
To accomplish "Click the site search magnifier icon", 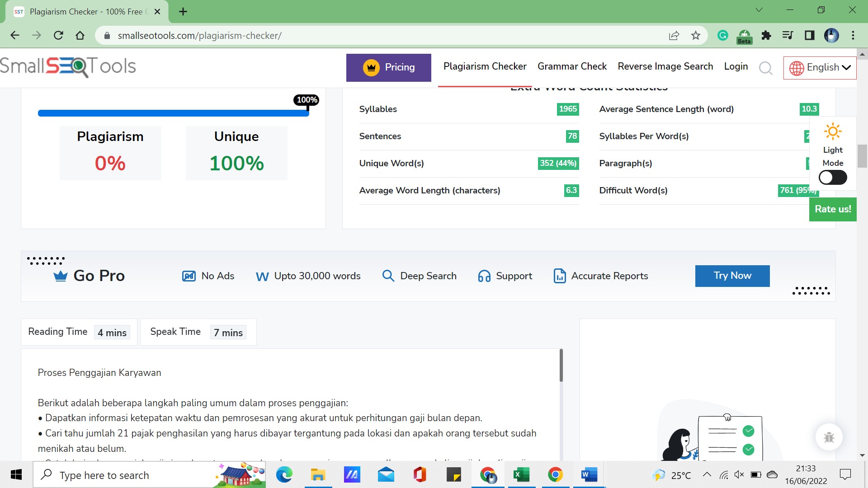I will 765,68.
